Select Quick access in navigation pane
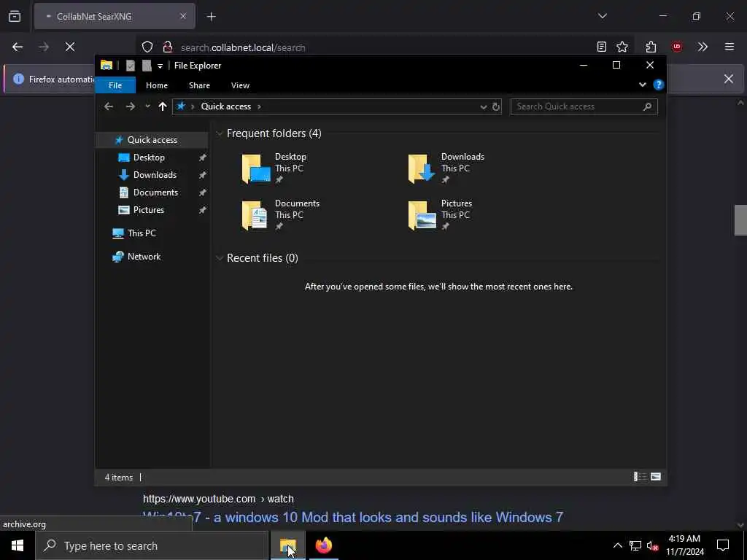 [152, 139]
